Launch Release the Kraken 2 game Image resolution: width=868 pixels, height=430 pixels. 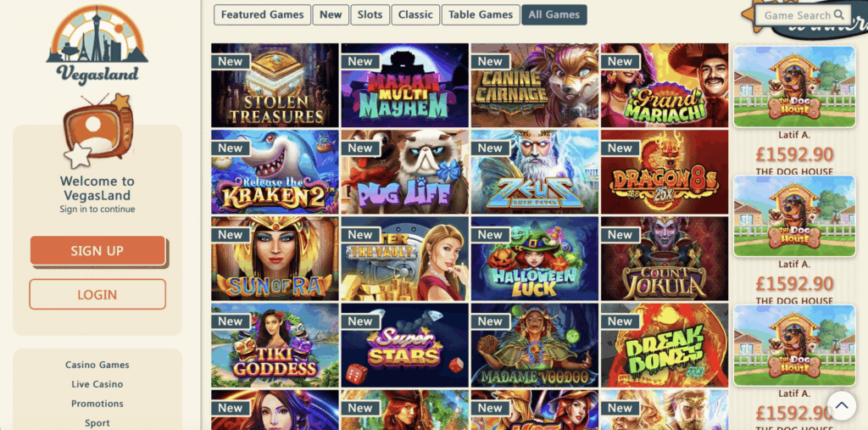[x=275, y=172]
